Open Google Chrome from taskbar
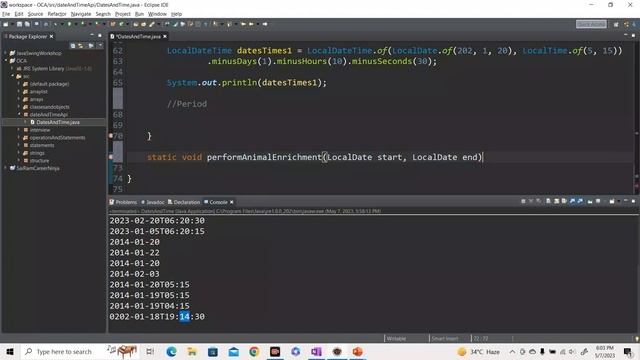Image resolution: width=640 pixels, height=360 pixels. click(x=254, y=351)
